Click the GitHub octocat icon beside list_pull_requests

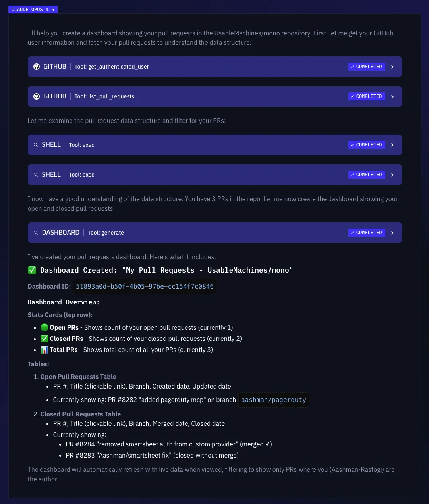tap(37, 96)
